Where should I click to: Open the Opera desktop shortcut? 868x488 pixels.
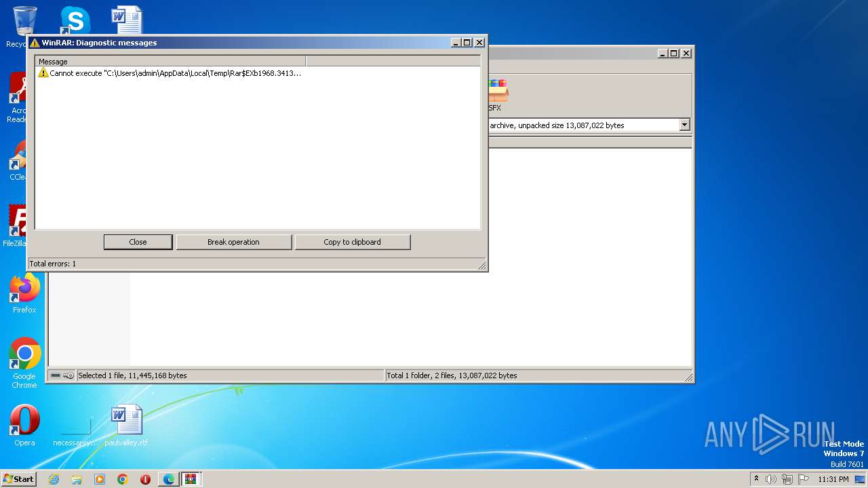coord(24,425)
